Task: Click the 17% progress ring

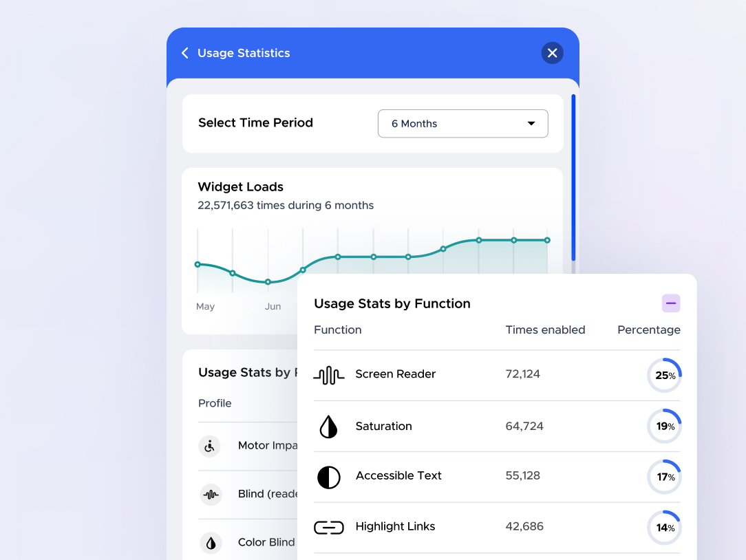Action: point(664,477)
